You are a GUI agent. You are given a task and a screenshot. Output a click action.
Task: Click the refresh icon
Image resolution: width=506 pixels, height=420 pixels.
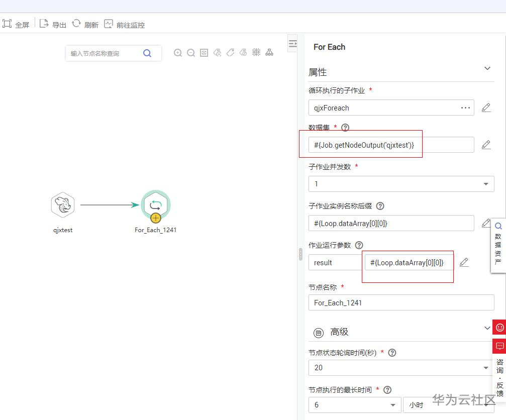coord(76,24)
